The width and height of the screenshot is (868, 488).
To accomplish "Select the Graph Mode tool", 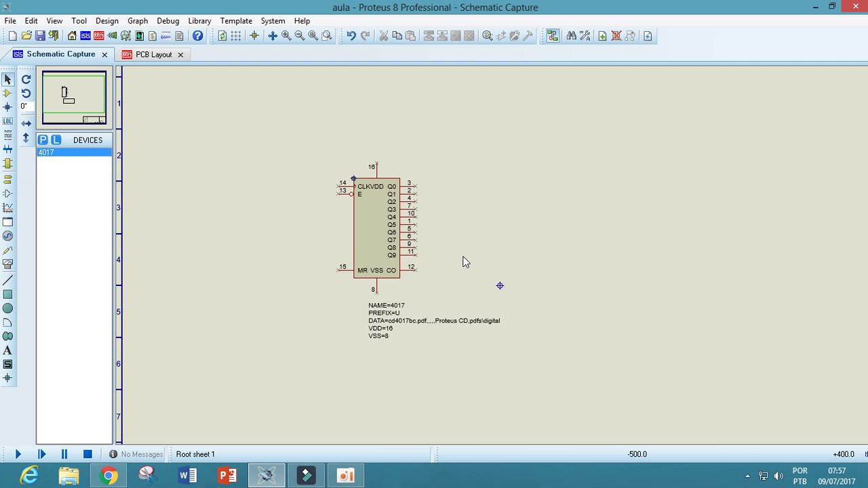I will click(x=8, y=207).
